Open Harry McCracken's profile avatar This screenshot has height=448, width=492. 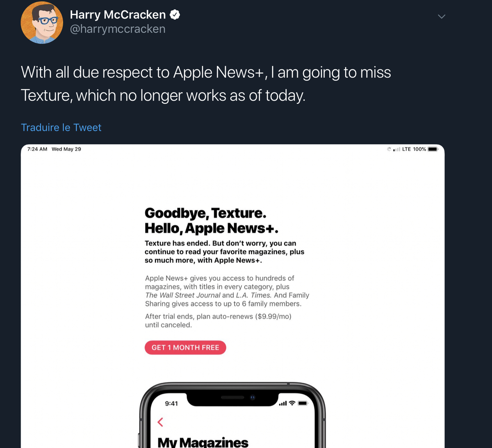[42, 23]
